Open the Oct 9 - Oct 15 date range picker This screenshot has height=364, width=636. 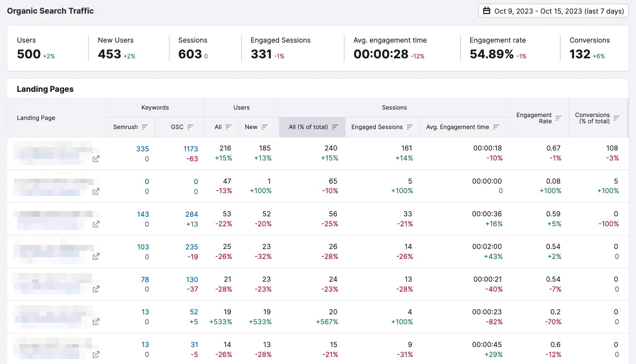pyautogui.click(x=553, y=11)
